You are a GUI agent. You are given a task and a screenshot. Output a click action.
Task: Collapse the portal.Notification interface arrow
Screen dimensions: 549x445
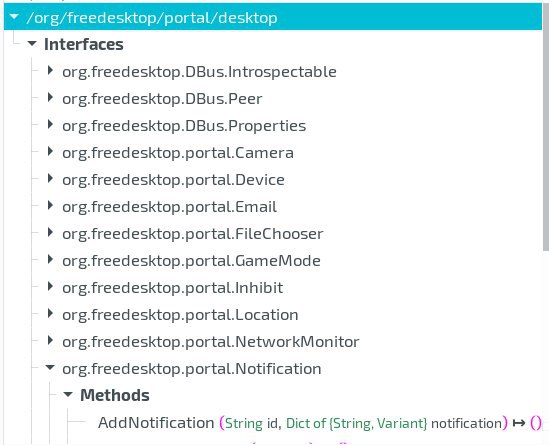click(50, 367)
